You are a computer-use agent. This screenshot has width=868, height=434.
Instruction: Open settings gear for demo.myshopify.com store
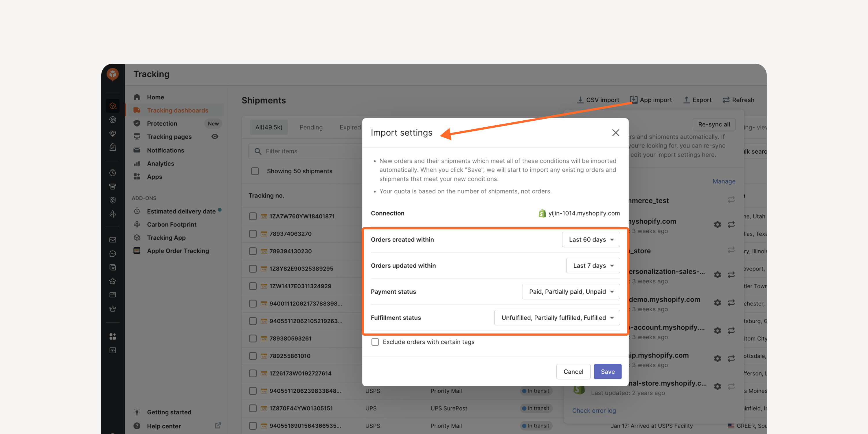click(x=717, y=303)
